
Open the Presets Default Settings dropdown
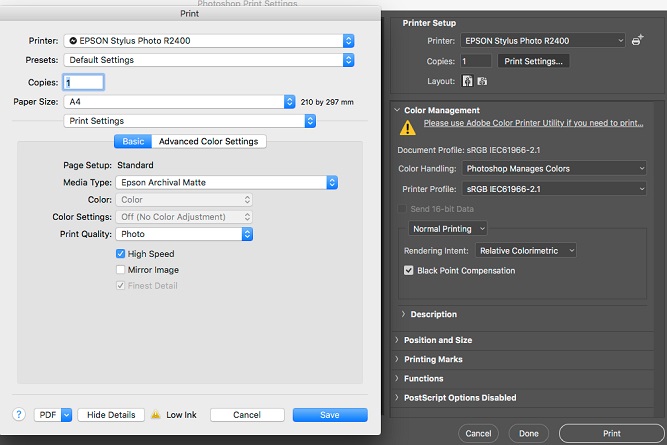point(209,60)
